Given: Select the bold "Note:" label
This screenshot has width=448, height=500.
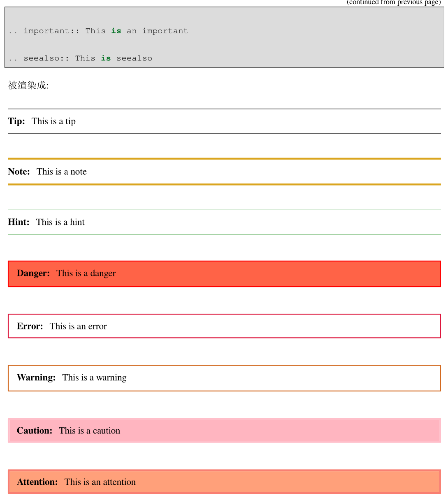Looking at the screenshot, I should pos(19,172).
